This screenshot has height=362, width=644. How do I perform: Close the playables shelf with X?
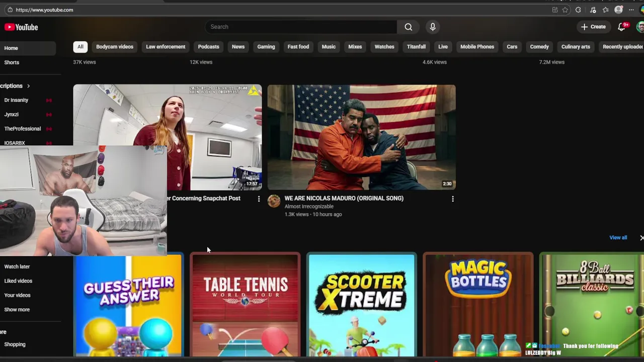[641, 238]
